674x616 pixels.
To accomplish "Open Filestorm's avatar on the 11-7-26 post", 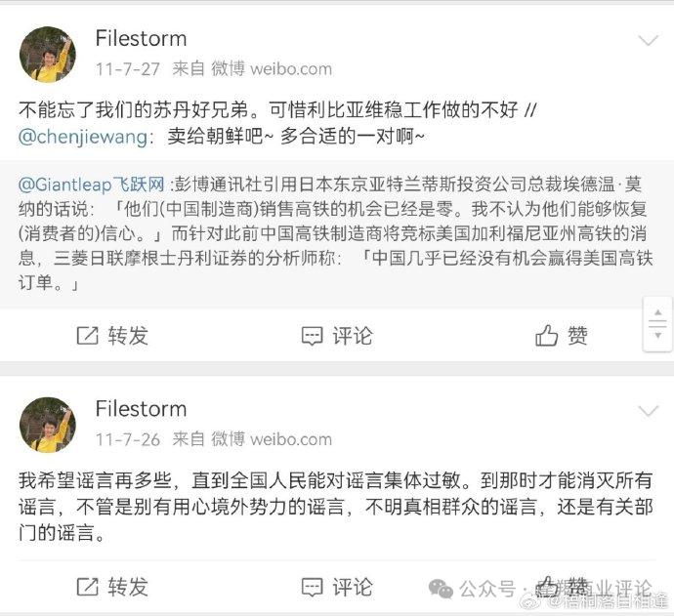I will pos(48,425).
